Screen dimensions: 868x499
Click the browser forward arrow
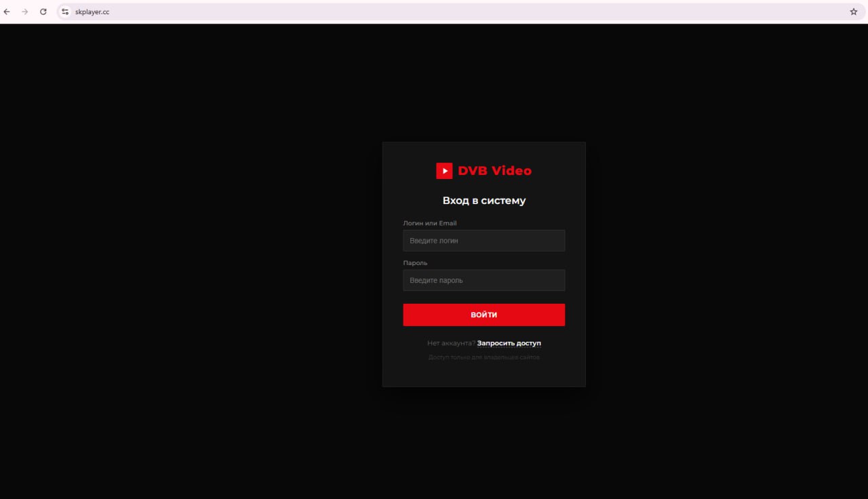click(25, 12)
